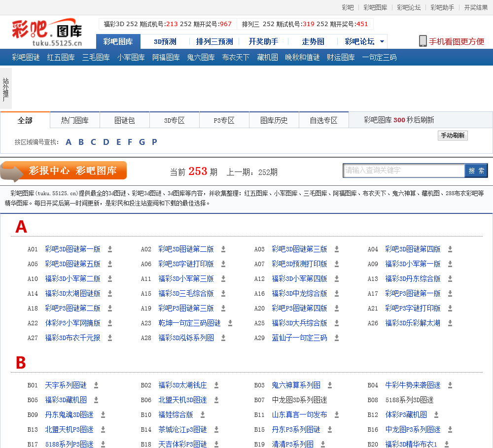Screen dimensions: 493x448
Task: Select the 自选专区 tab
Action: click(x=323, y=120)
